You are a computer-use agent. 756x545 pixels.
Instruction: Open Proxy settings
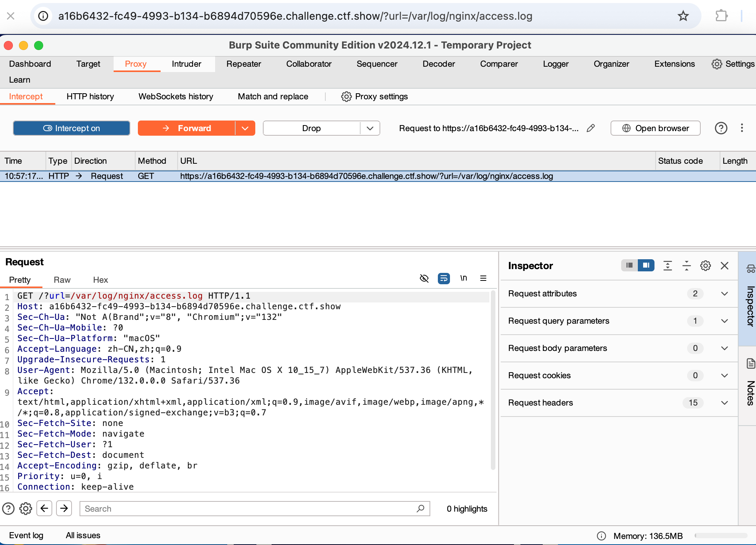click(x=374, y=96)
